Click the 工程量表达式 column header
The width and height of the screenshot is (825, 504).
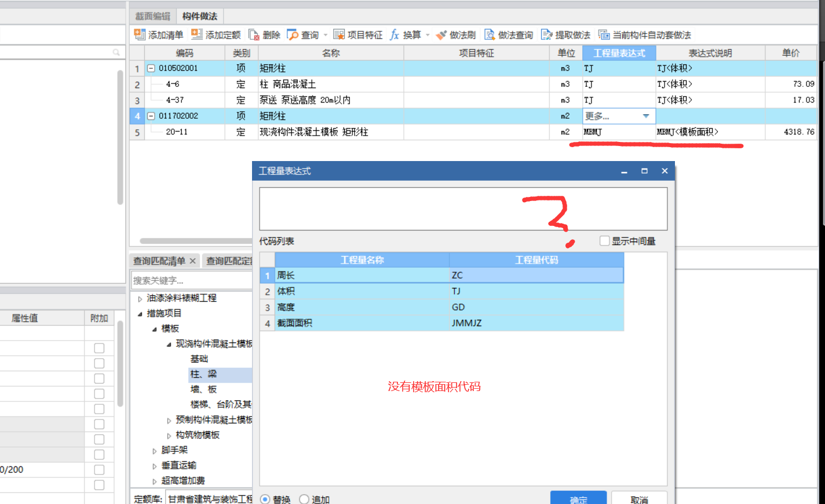[x=619, y=53]
